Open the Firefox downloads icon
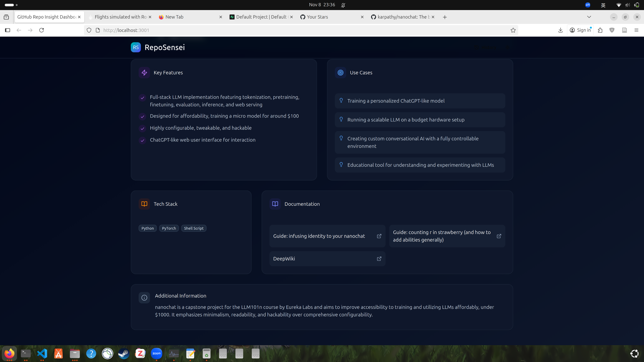 pos(560,30)
